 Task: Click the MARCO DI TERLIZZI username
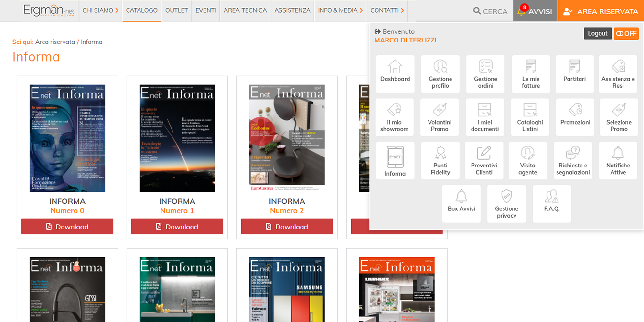405,40
